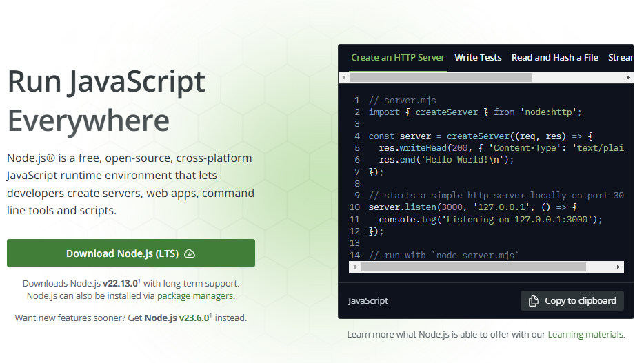Click the tab strip horizontal scrollbar thumb
The width and height of the screenshot is (644, 363).
441,78
